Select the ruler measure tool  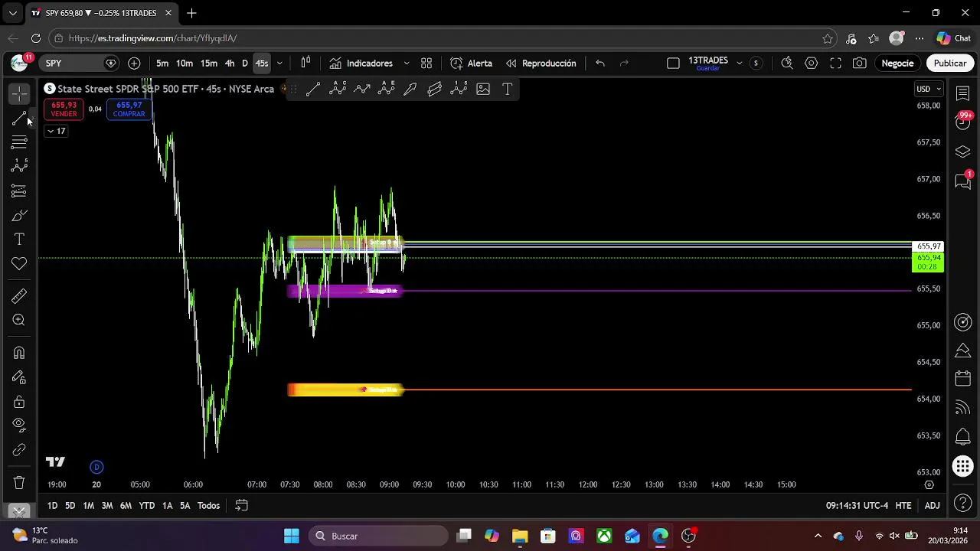pos(19,296)
